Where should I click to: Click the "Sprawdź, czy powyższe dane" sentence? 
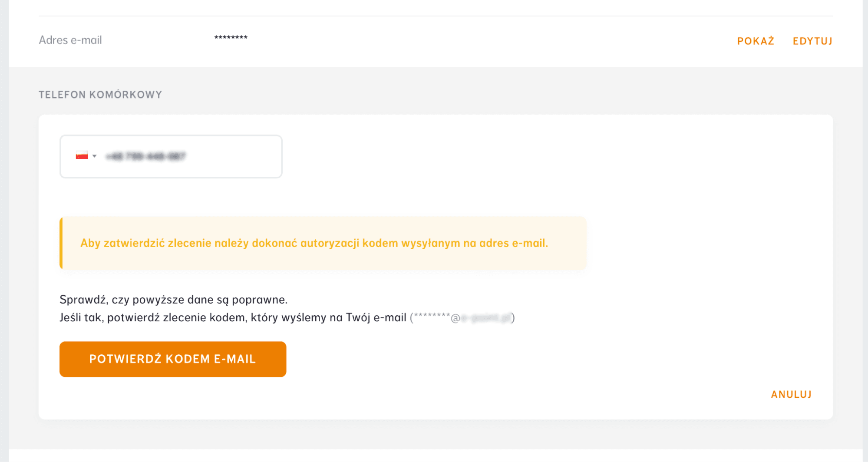coord(173,300)
